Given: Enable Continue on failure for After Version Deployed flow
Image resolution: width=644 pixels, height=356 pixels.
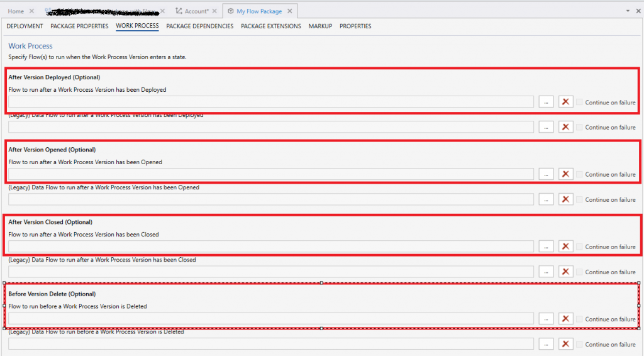Looking at the screenshot, I should (x=580, y=103).
